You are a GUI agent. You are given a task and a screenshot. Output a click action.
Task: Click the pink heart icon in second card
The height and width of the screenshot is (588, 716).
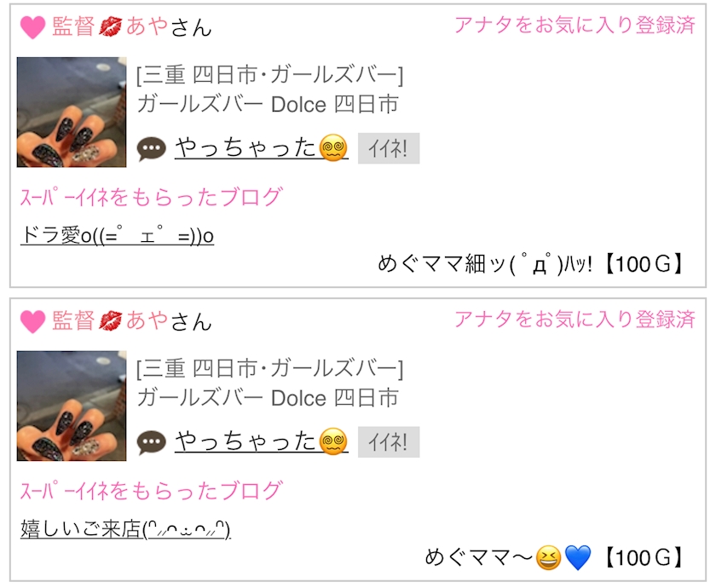pyautogui.click(x=33, y=321)
